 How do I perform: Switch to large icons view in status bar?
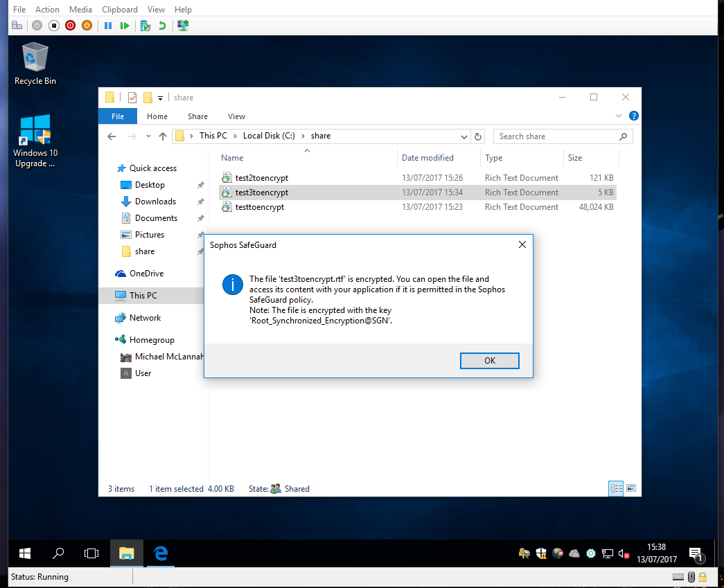pyautogui.click(x=631, y=488)
